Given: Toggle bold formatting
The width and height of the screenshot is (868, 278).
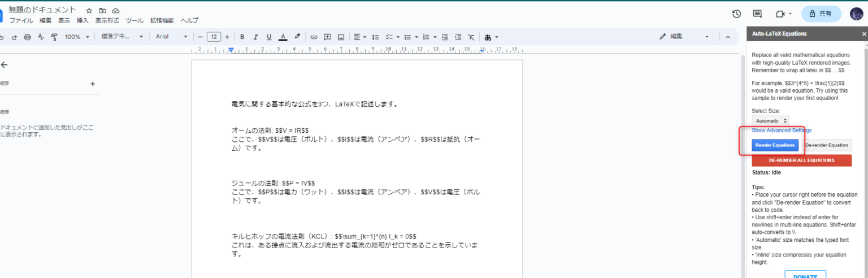Looking at the screenshot, I should tap(242, 37).
